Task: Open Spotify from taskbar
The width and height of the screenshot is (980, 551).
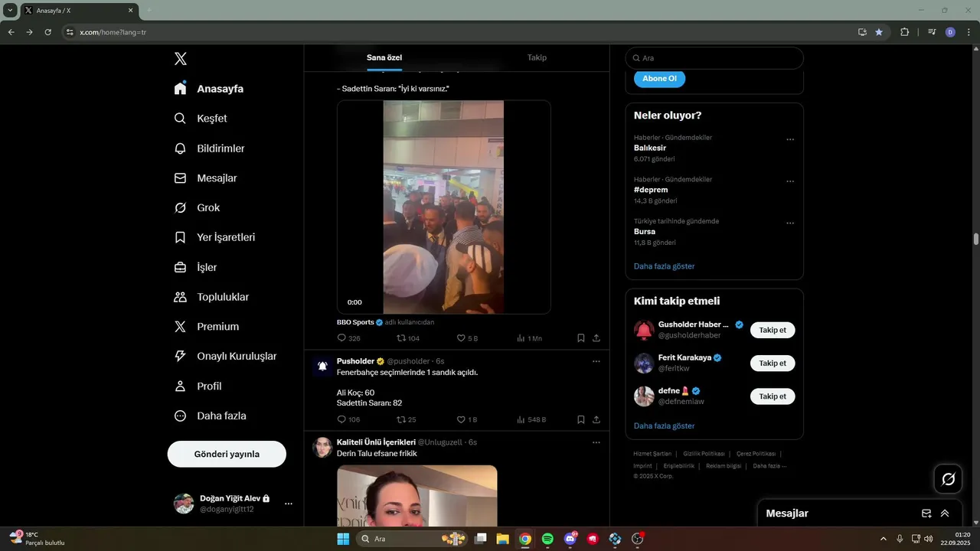Action: click(x=547, y=539)
